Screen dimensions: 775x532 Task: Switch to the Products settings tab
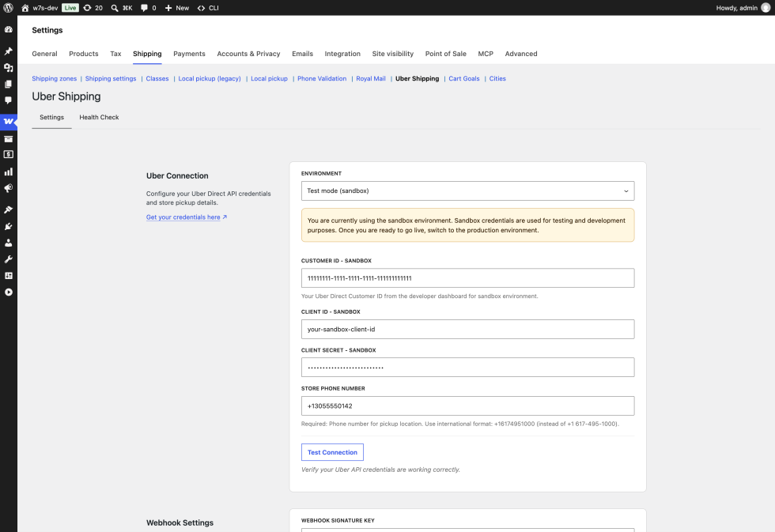click(84, 54)
